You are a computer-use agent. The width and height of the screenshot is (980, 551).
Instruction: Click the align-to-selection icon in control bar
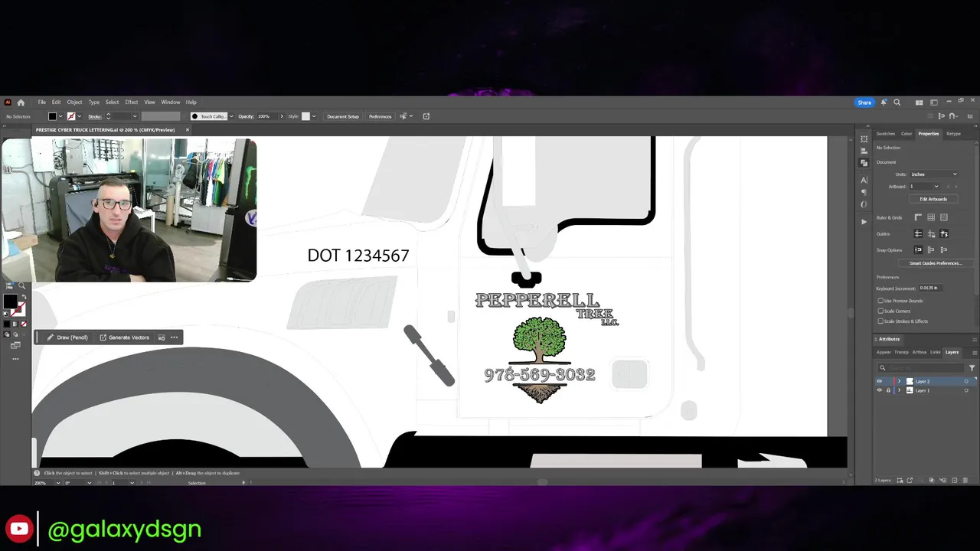tap(403, 116)
